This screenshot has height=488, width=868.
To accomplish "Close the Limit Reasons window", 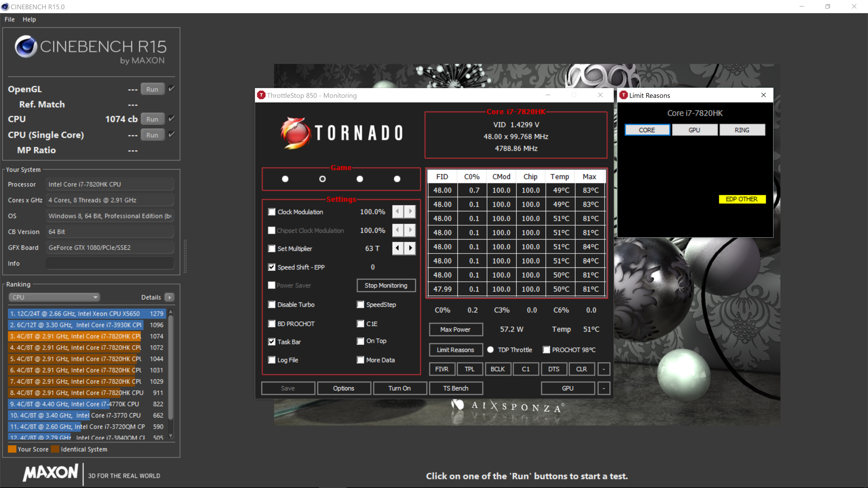I will pyautogui.click(x=764, y=95).
